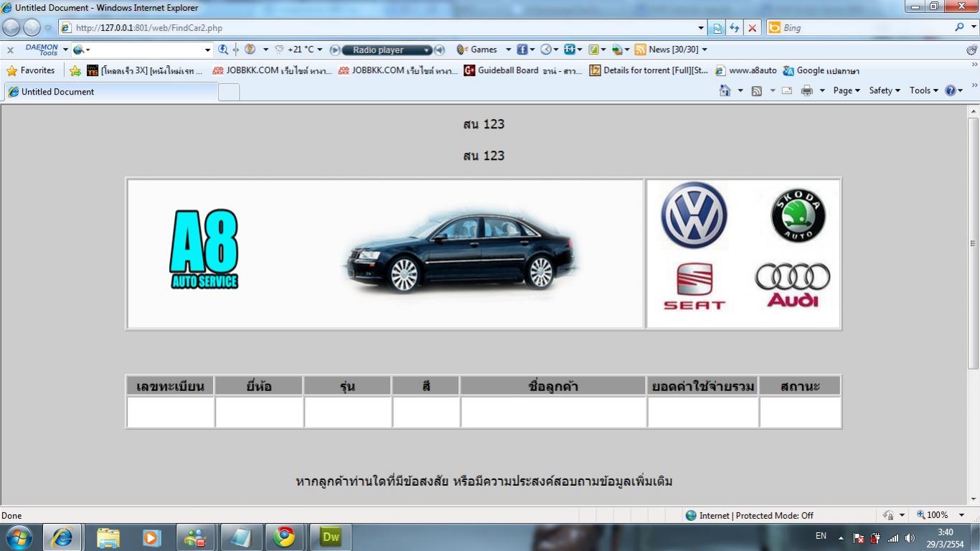Click the Audi four rings logo
Screen dimensions: 980x551
(793, 285)
